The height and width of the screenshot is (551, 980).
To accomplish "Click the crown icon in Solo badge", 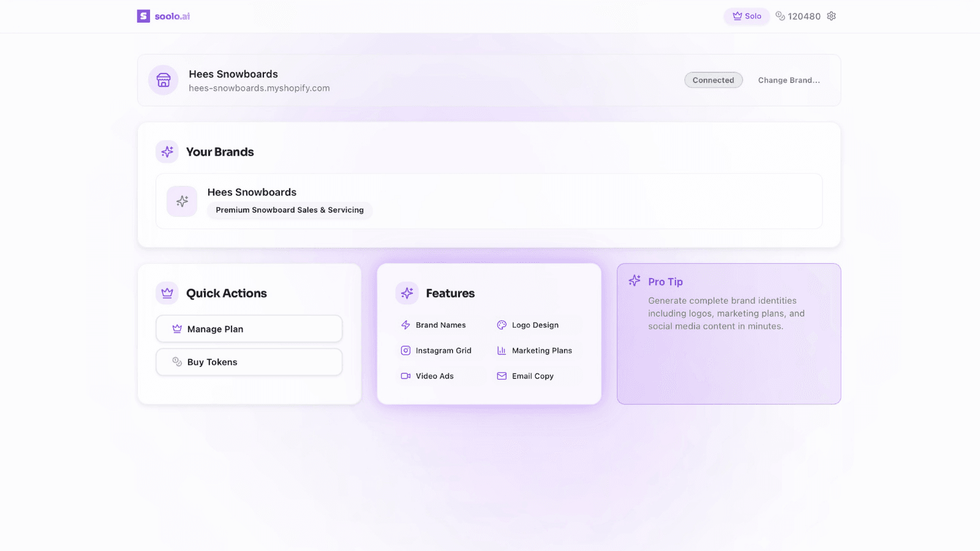I will pyautogui.click(x=737, y=16).
